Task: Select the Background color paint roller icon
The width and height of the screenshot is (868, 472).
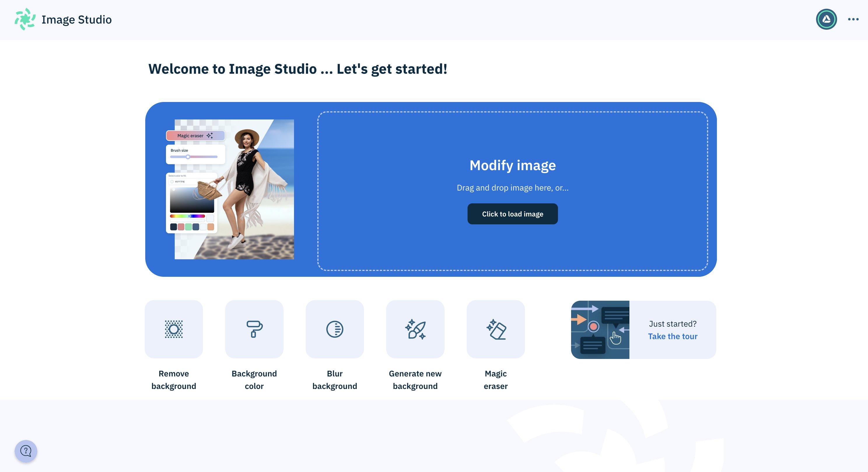Action: 254,329
